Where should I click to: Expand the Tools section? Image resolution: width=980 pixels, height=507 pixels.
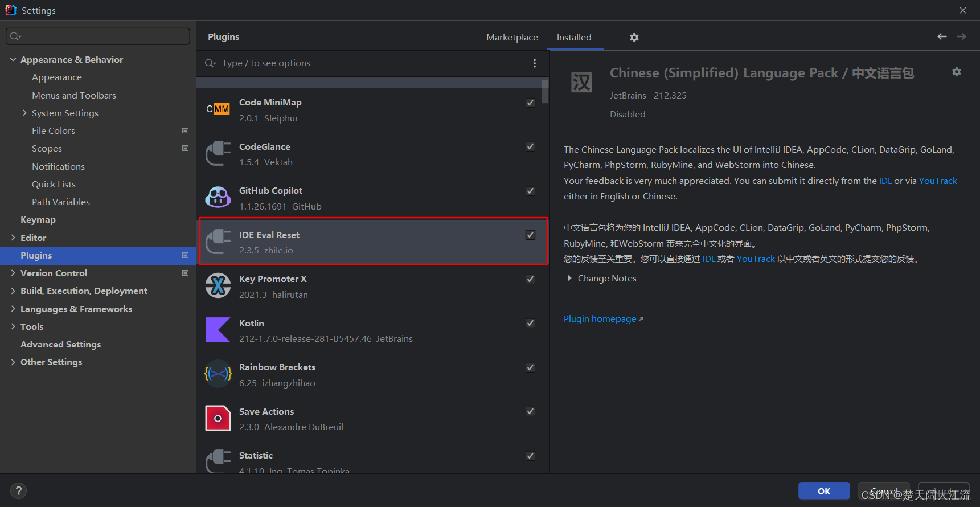pyautogui.click(x=13, y=326)
